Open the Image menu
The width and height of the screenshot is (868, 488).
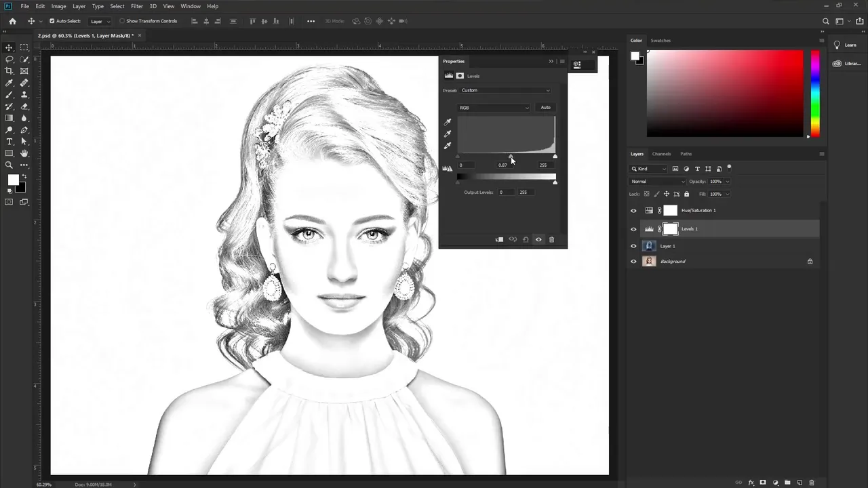point(59,6)
